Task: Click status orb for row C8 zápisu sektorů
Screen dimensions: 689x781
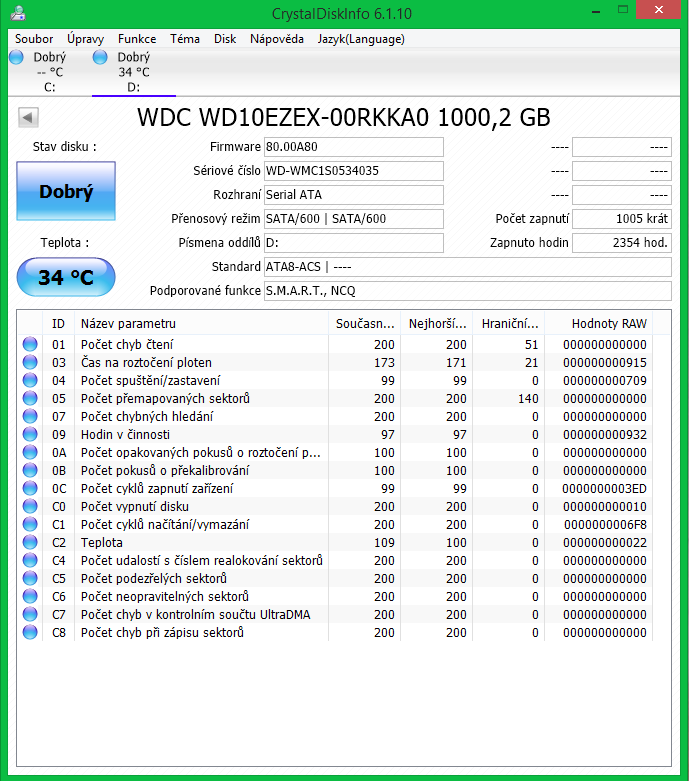Action: click(x=30, y=632)
